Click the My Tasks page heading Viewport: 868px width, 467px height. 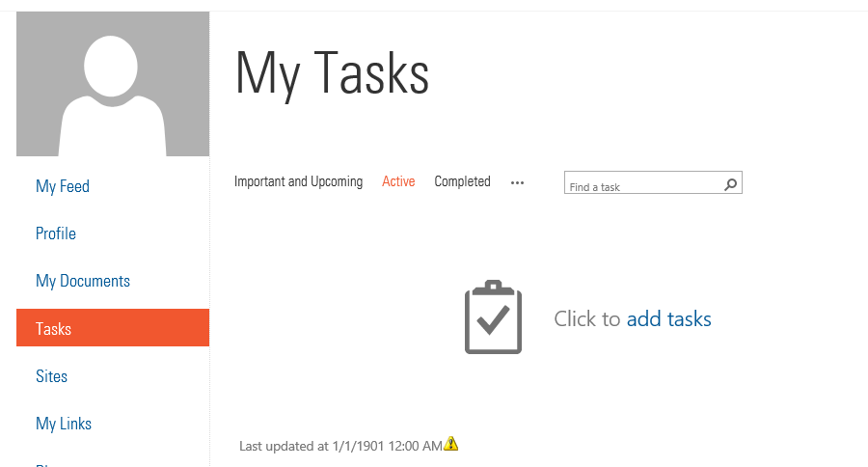coord(333,73)
